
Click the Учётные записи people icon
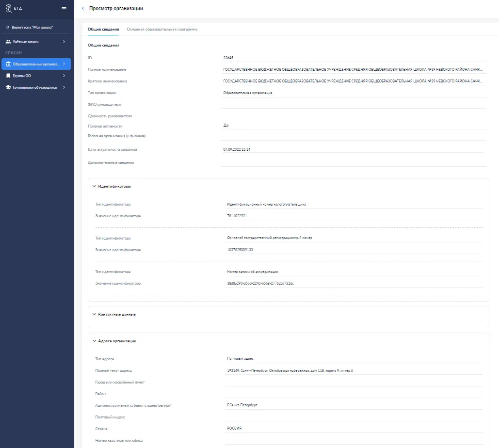(x=8, y=42)
